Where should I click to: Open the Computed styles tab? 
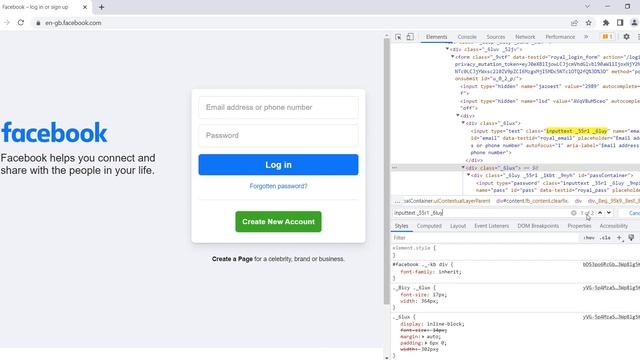[x=429, y=226]
